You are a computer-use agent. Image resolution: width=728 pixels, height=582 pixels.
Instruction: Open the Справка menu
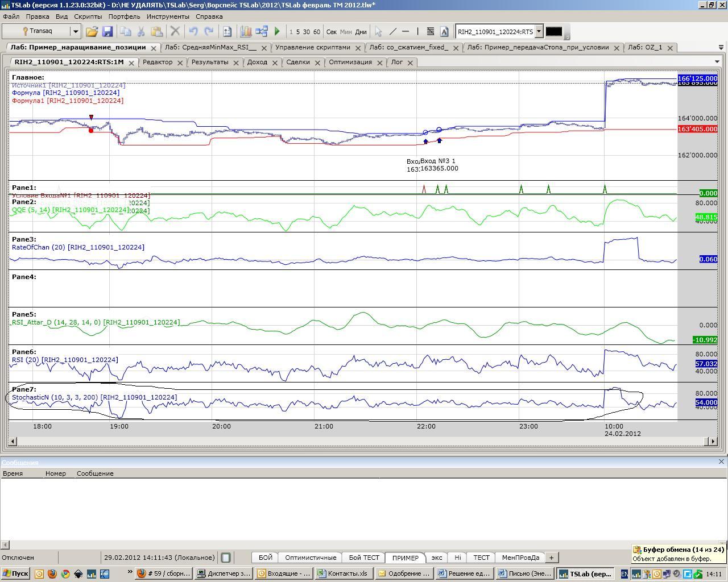209,16
